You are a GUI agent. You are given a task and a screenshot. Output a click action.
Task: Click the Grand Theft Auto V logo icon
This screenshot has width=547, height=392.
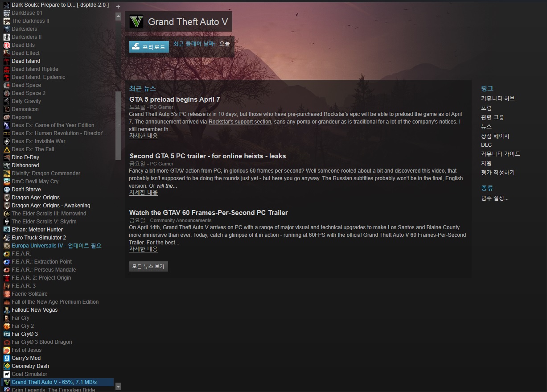click(136, 22)
